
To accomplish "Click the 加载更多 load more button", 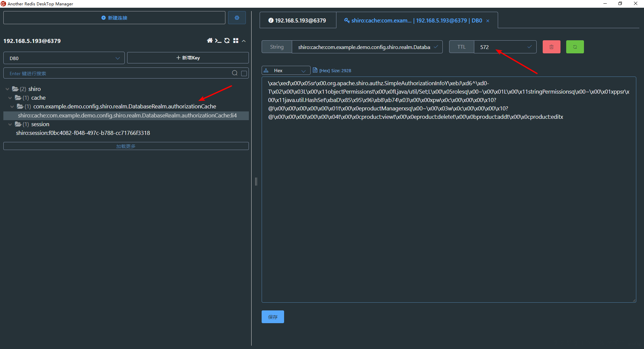I will (x=126, y=146).
